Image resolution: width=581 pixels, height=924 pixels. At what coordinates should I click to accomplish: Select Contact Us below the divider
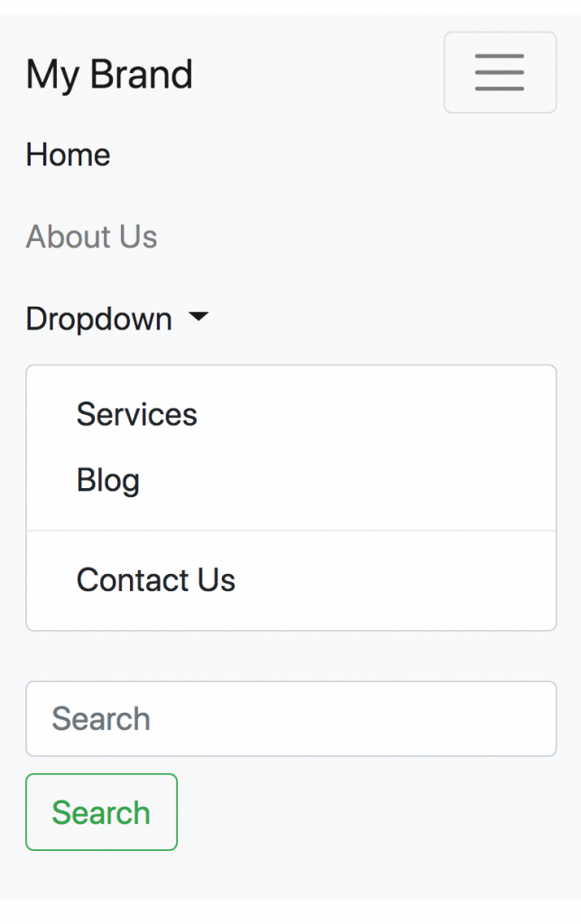point(155,580)
